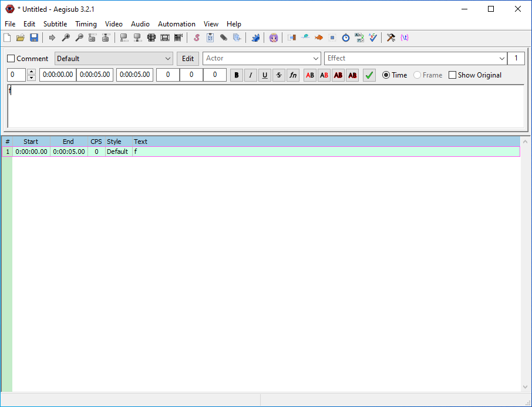Click the Save Subtitles floppy disk icon
This screenshot has height=407, width=532.
(34, 38)
